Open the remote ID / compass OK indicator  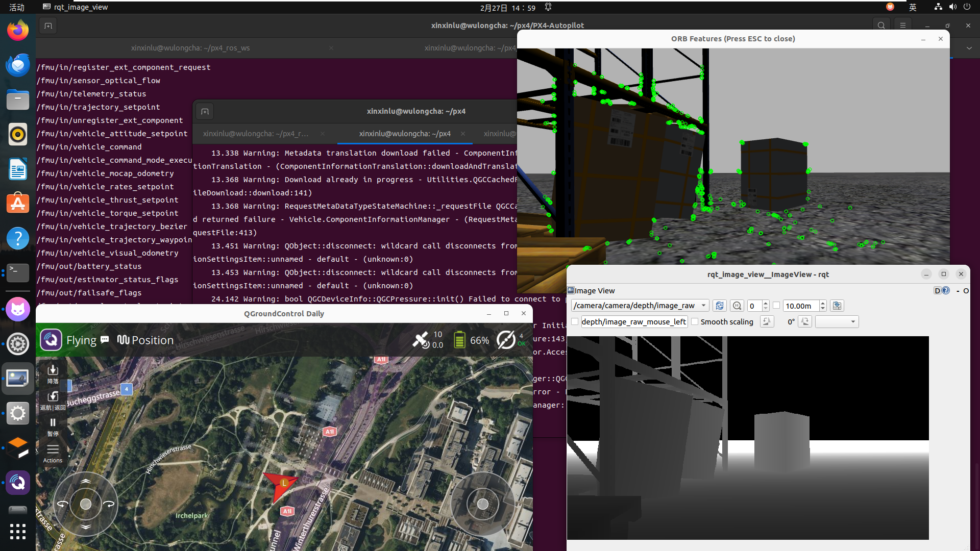[x=510, y=340]
